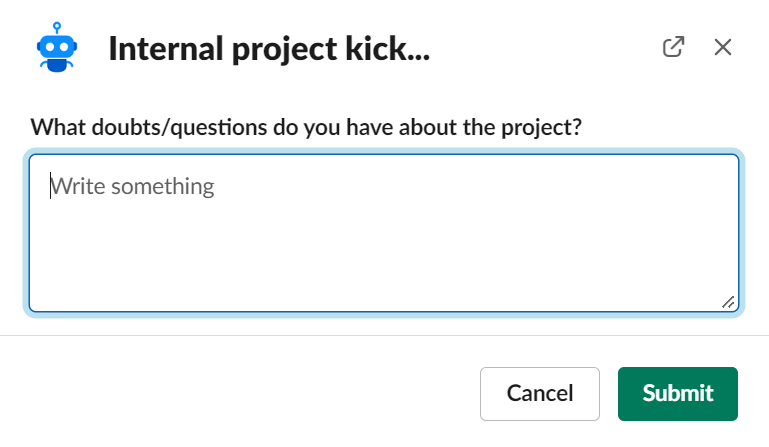Open the dialog in a new window
Viewport: 769px width, 447px height.
673,47
